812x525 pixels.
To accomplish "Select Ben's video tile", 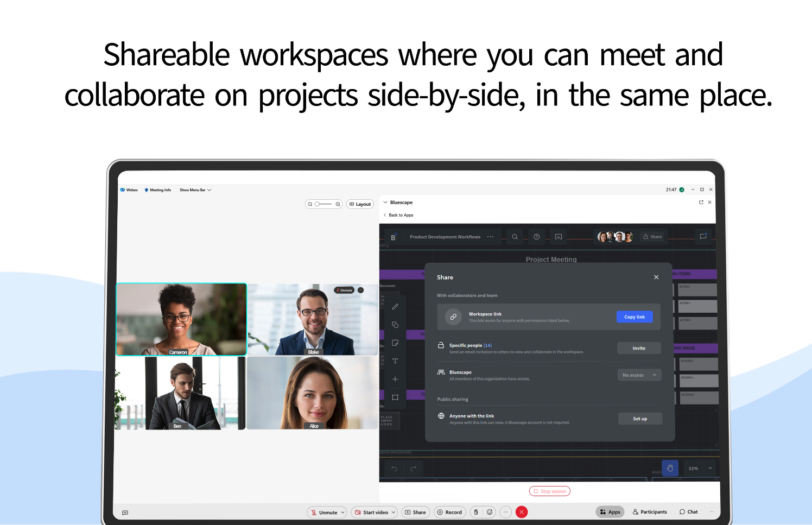I will point(180,393).
